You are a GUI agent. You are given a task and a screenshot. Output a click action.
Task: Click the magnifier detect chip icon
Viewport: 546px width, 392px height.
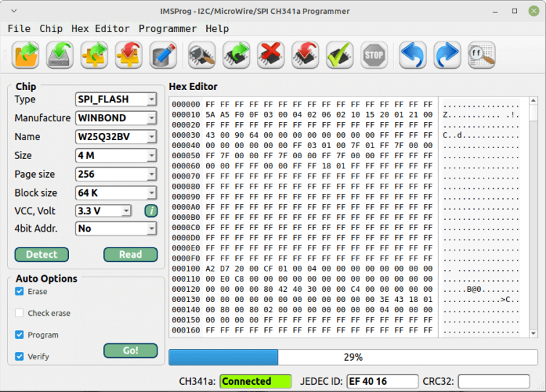[x=202, y=55]
